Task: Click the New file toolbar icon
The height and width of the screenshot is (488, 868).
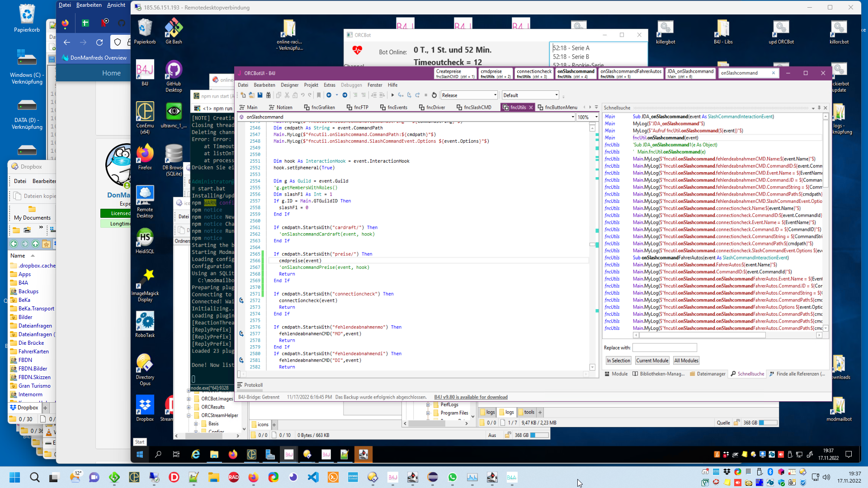Action: 243,95
